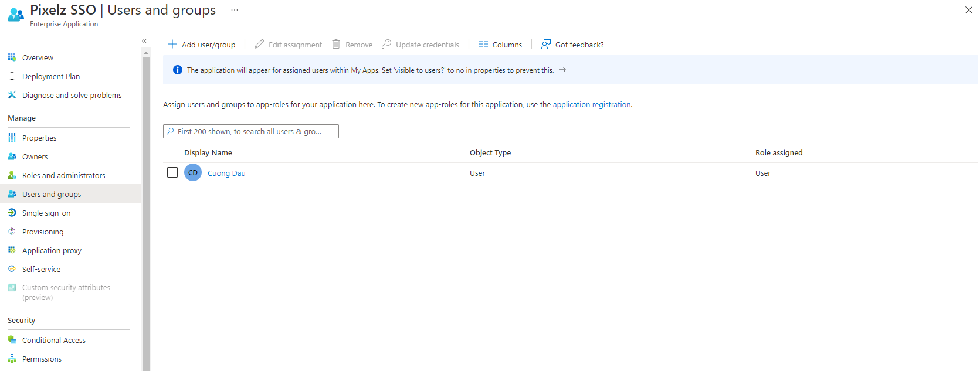The width and height of the screenshot is (980, 371).
Task: Click the Deployment Plan book icon
Action: 12,76
